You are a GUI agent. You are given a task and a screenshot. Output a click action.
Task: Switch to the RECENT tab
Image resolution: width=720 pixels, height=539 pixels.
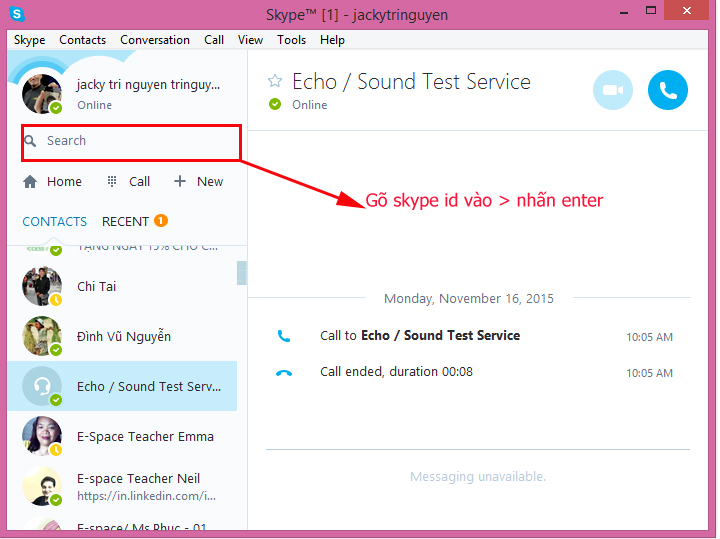click(x=126, y=222)
